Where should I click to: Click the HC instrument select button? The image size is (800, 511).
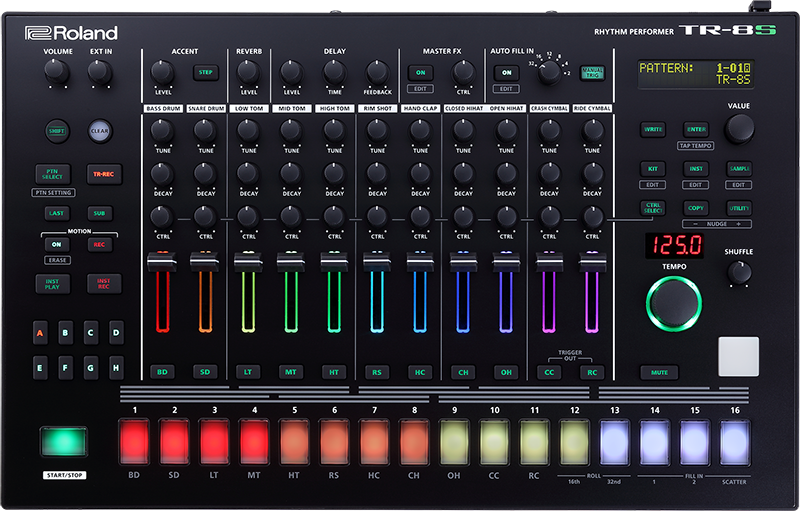tap(420, 372)
